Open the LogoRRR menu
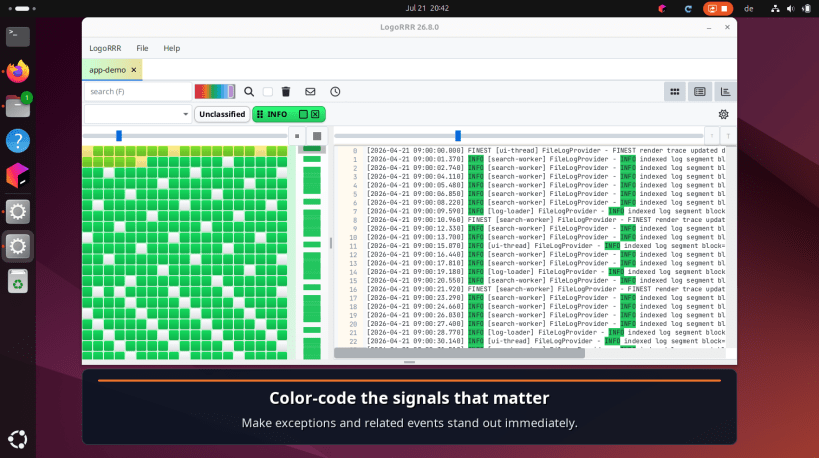819x458 pixels. click(x=105, y=48)
